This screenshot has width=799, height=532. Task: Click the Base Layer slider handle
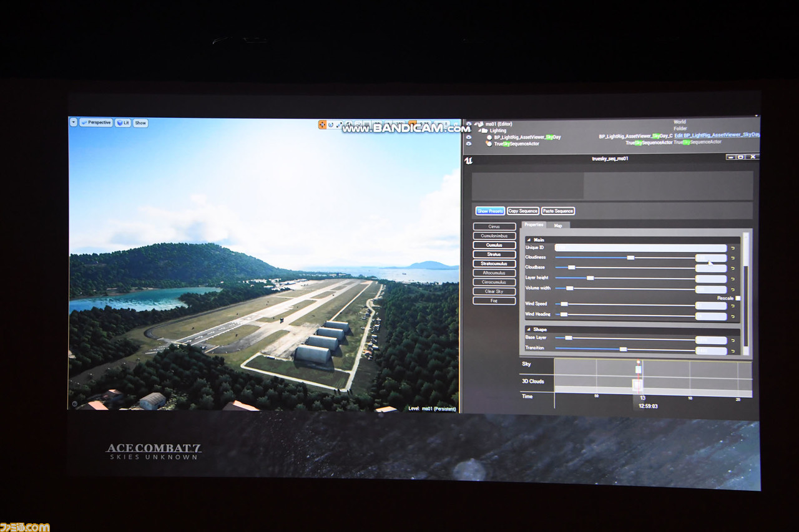tap(568, 338)
